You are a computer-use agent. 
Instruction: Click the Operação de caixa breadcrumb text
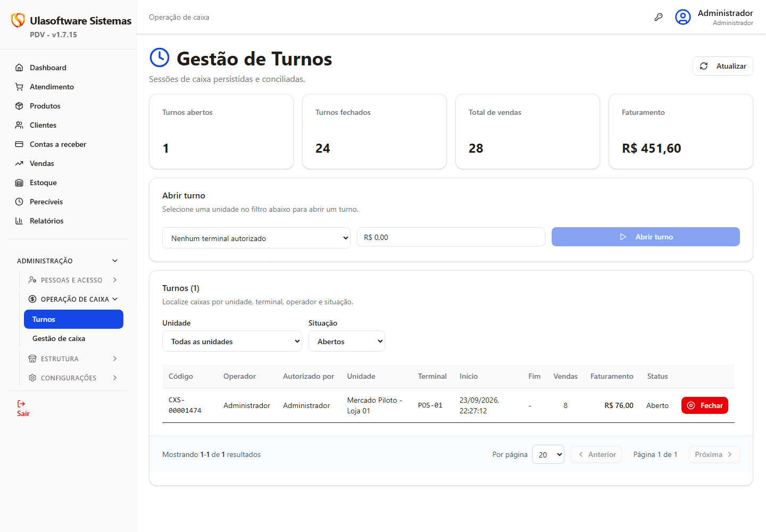pyautogui.click(x=179, y=17)
